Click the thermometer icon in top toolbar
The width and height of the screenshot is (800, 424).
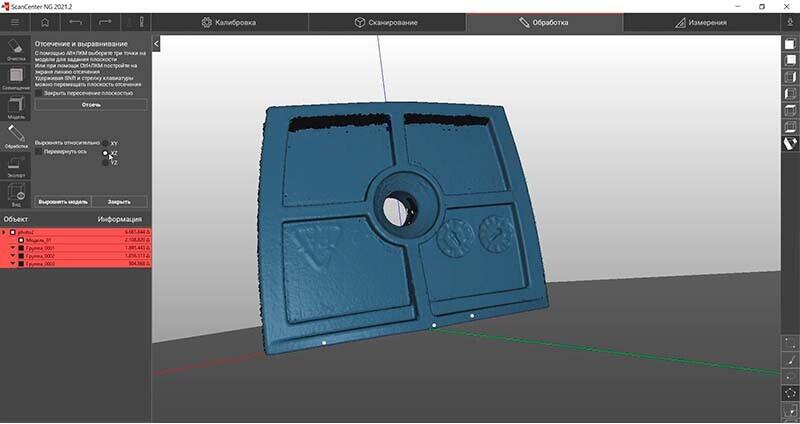coord(141,22)
